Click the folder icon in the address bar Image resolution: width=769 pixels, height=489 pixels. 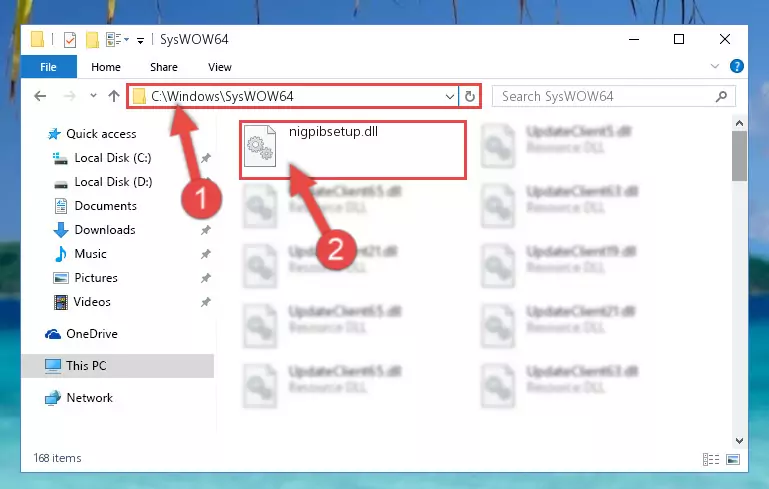(x=139, y=96)
